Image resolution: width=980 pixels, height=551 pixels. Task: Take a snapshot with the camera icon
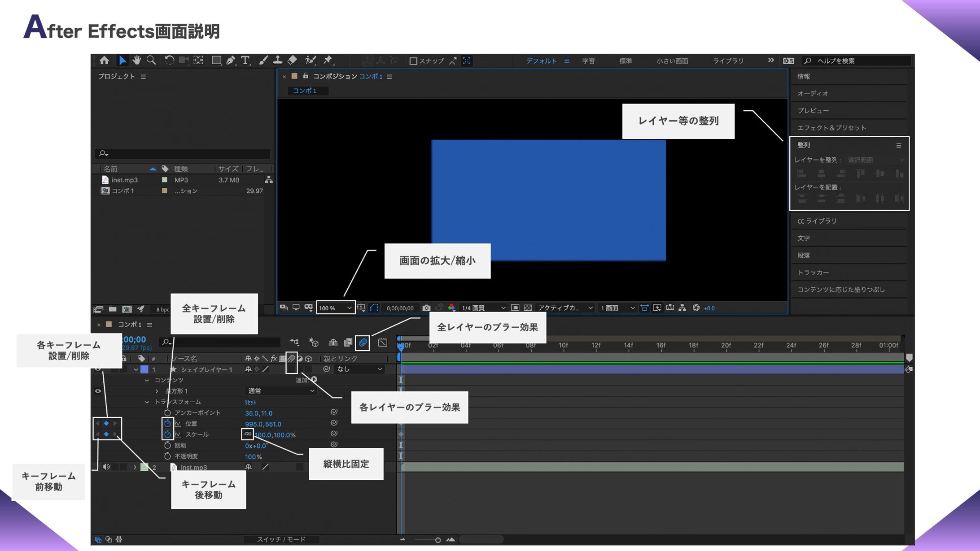coord(426,308)
